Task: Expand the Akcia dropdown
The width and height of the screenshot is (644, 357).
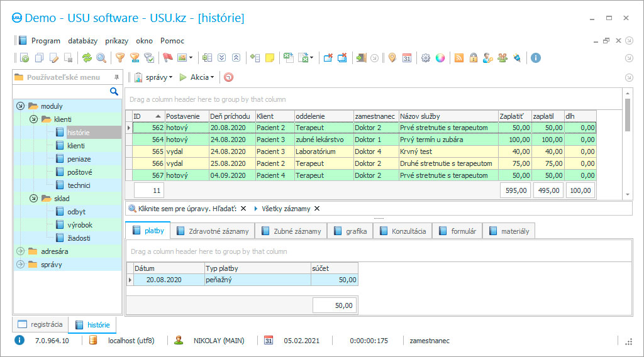Action: click(197, 77)
